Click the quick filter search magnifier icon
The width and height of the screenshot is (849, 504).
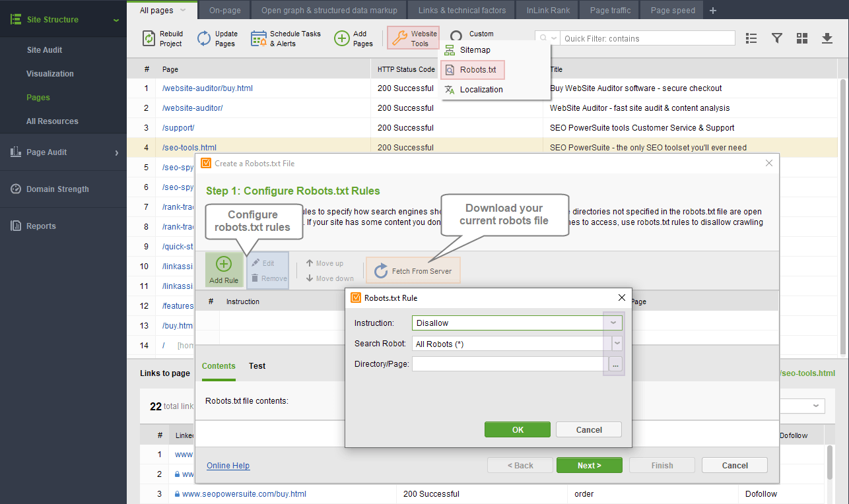[x=543, y=38]
